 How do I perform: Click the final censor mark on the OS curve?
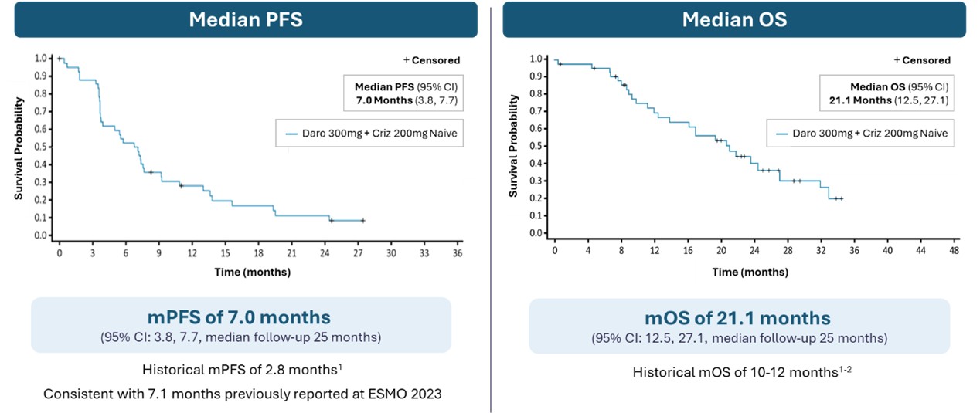click(841, 198)
